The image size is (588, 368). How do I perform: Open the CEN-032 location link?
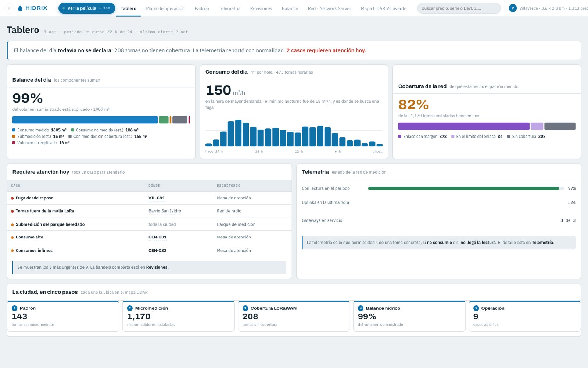coord(157,251)
